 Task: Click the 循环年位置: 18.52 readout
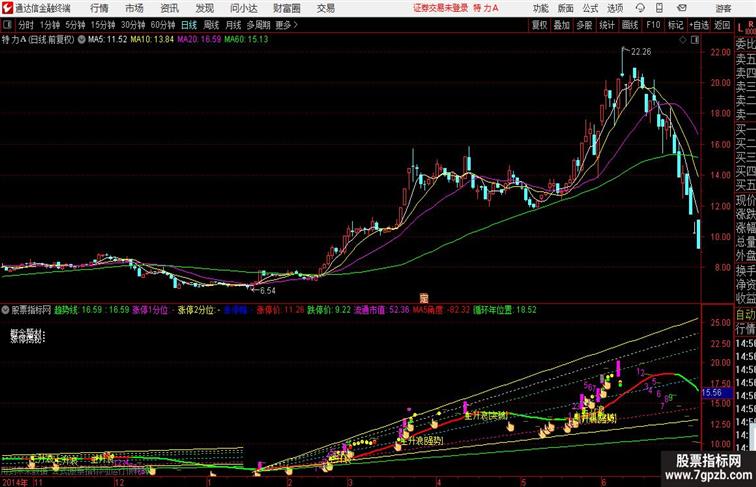[504, 310]
